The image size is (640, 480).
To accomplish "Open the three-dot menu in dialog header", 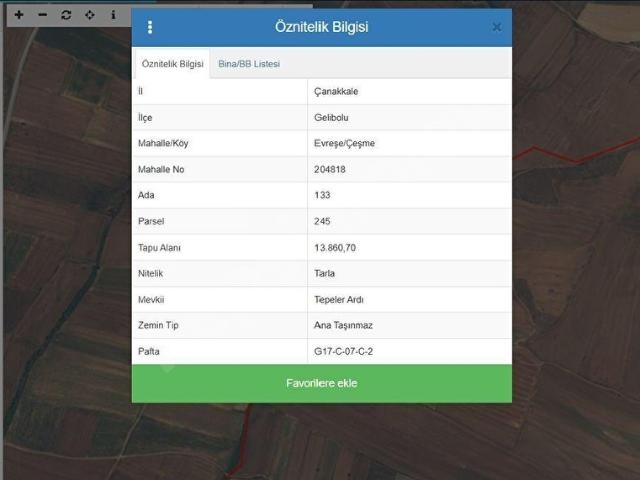I will click(150, 27).
